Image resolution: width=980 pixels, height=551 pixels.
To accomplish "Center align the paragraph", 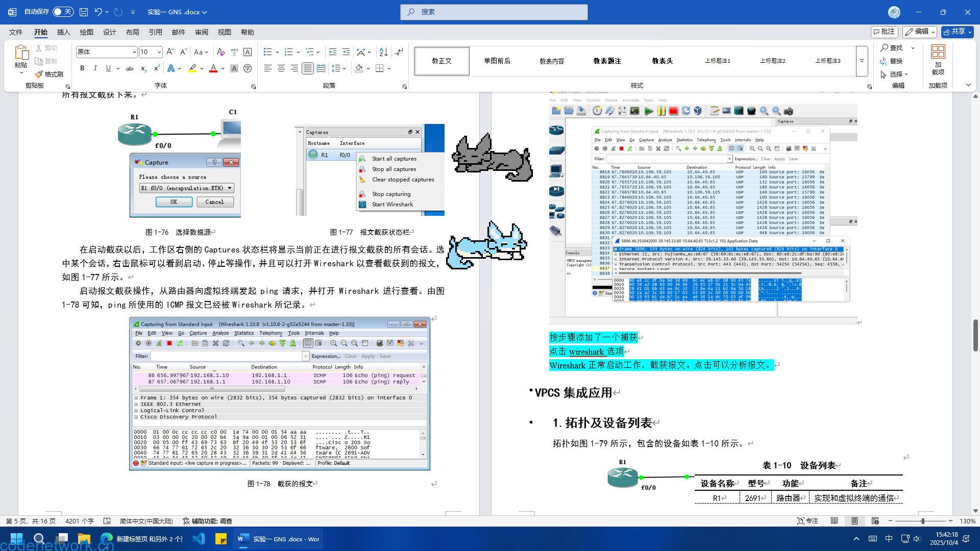I will click(x=281, y=68).
